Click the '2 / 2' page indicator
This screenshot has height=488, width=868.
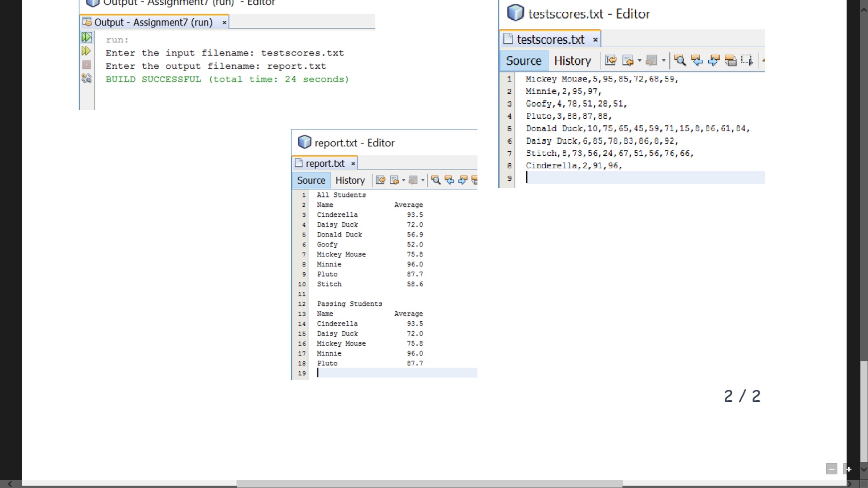coord(742,396)
